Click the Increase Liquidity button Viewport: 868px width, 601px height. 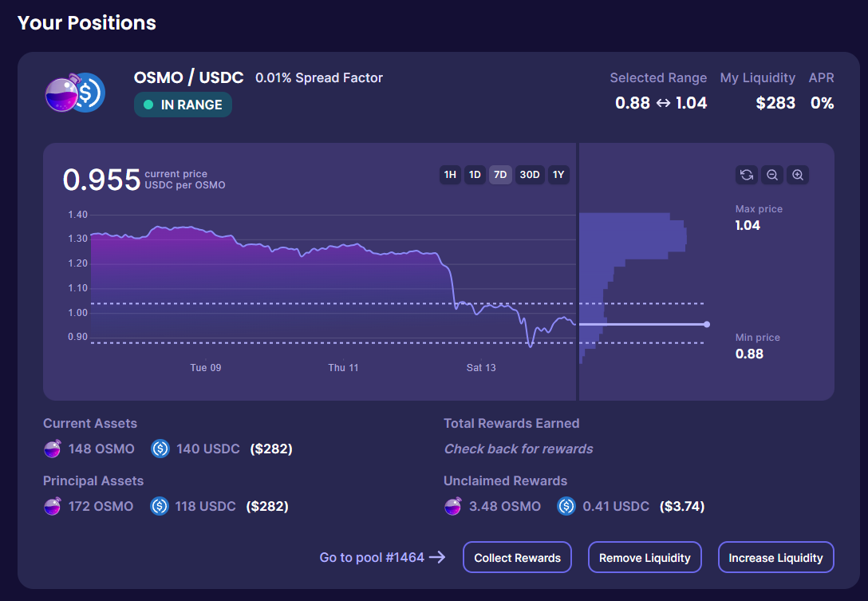tap(775, 558)
